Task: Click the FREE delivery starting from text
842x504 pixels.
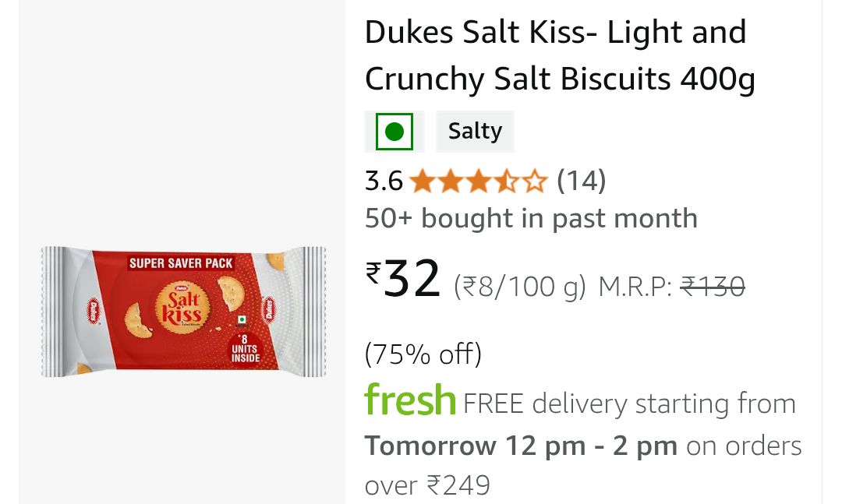Action: [x=629, y=404]
